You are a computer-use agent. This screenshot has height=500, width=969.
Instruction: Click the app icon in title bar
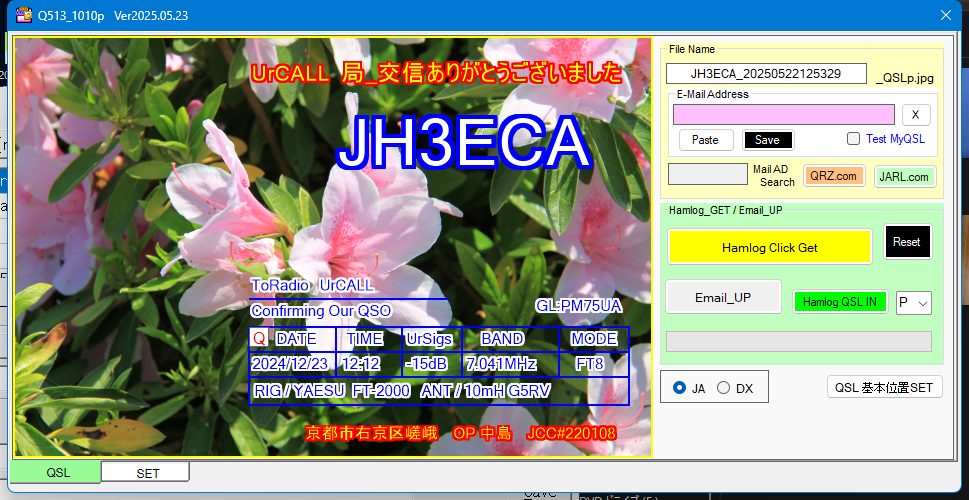[24, 15]
